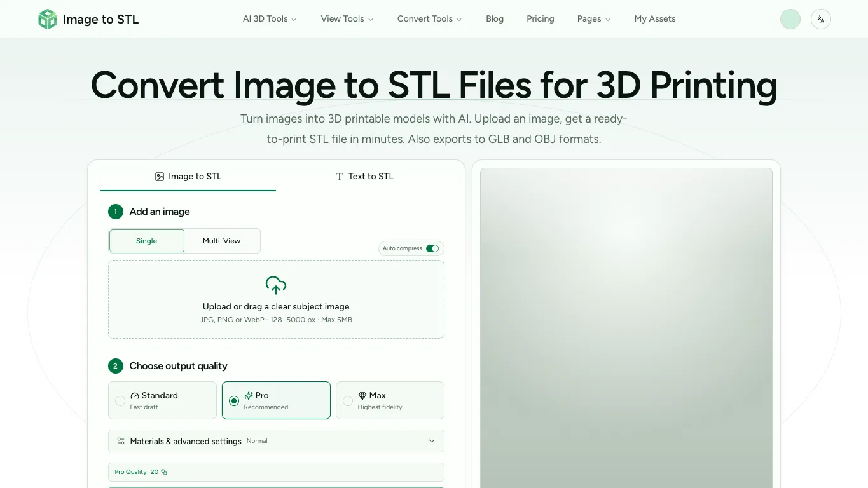Select the Standard quality radio button
Image resolution: width=868 pixels, height=488 pixels.
[120, 401]
